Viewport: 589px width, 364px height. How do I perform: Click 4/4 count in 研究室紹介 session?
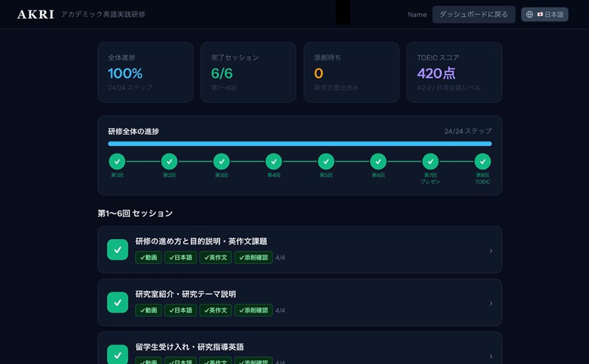(280, 311)
